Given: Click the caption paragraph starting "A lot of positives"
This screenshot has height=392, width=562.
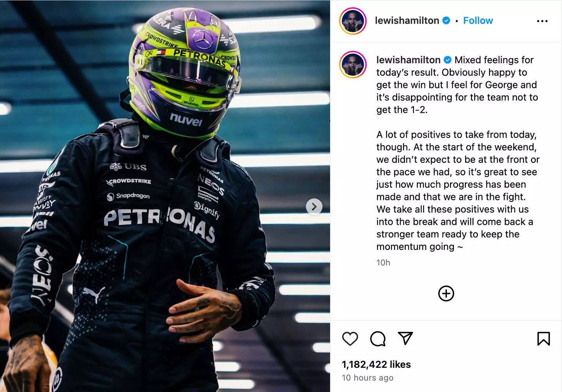Looking at the screenshot, I should point(457,191).
